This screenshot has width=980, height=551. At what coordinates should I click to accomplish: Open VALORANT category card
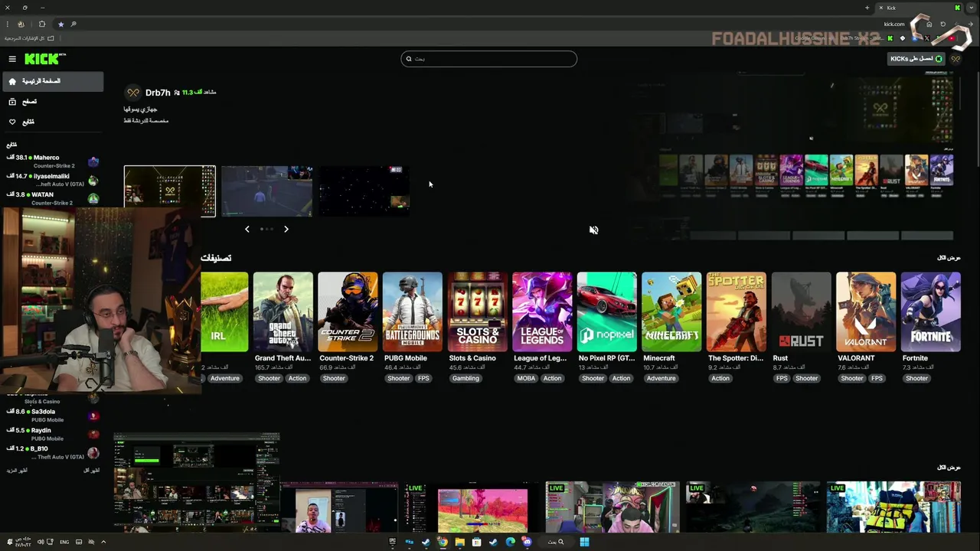(866, 311)
